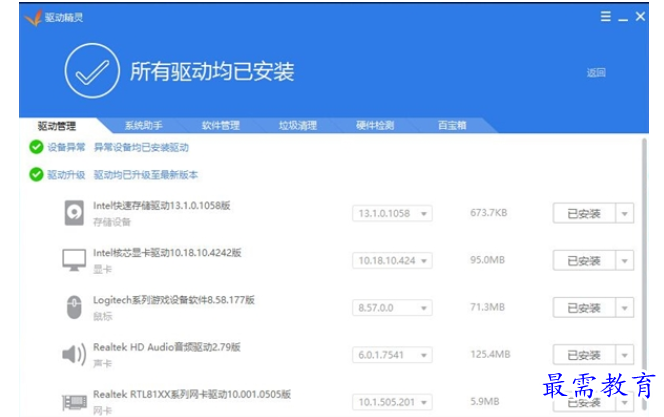Click the 存储设备 category label
Screen dimensions: 664x417
coord(112,222)
